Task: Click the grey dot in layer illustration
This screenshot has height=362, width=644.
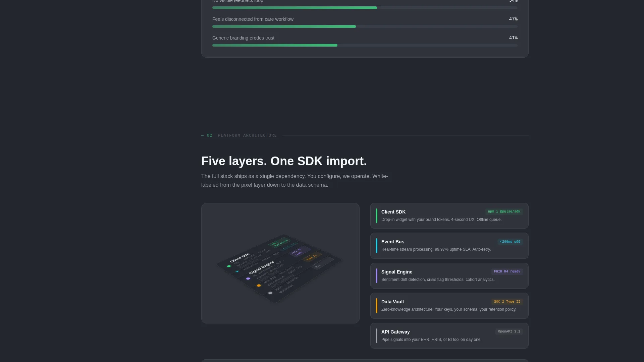Action: (270, 293)
